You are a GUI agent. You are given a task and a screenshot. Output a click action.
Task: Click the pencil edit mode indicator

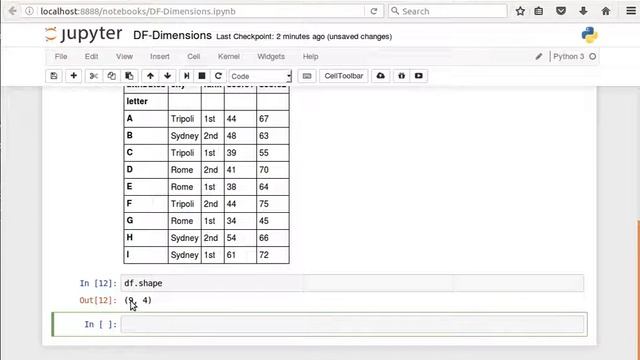pos(539,57)
